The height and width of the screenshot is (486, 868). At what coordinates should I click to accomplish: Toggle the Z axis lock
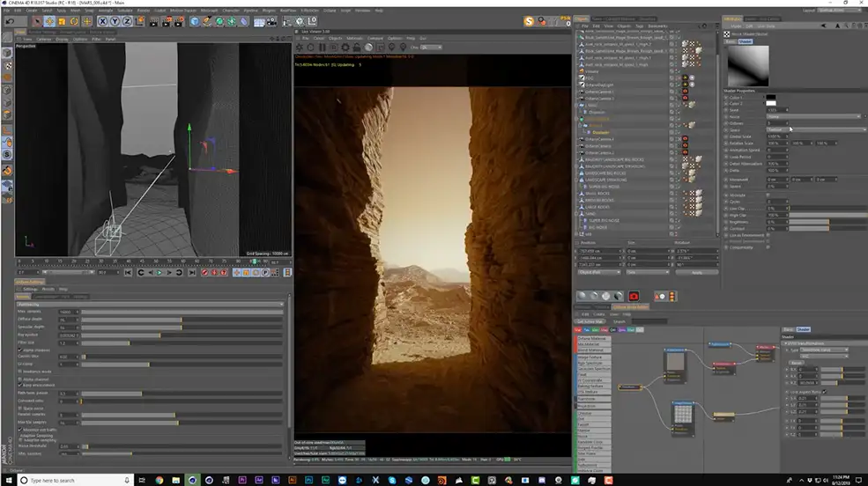127,21
